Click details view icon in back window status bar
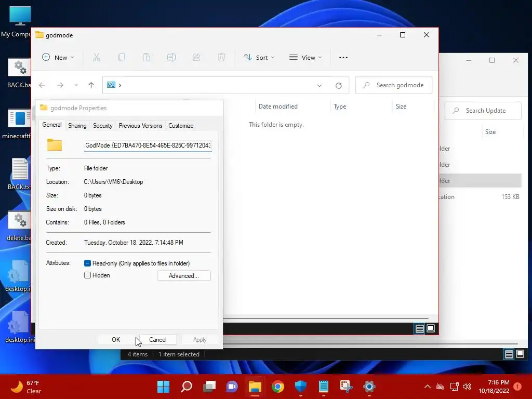 pos(509,354)
